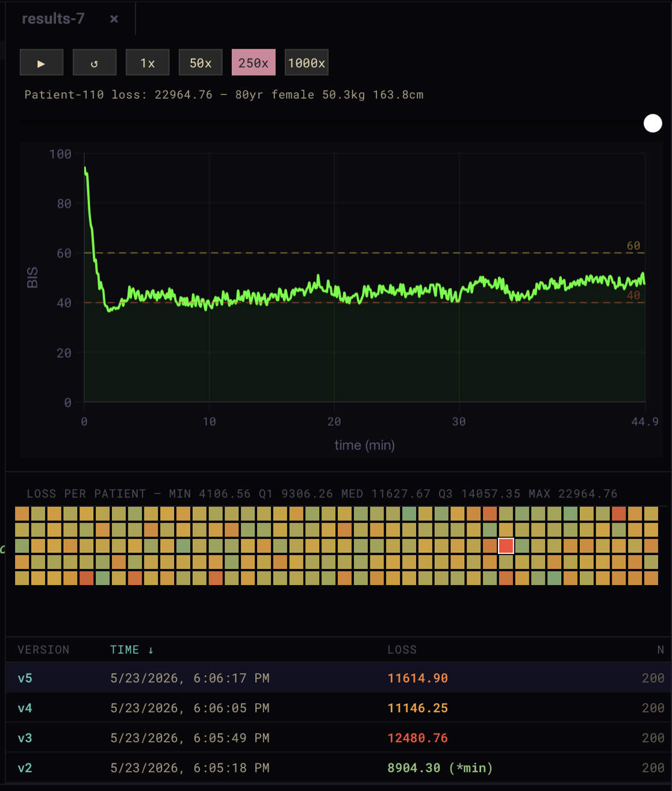Click the white playback slider handle
Screen dimensions: 672x791
pyautogui.click(x=653, y=123)
